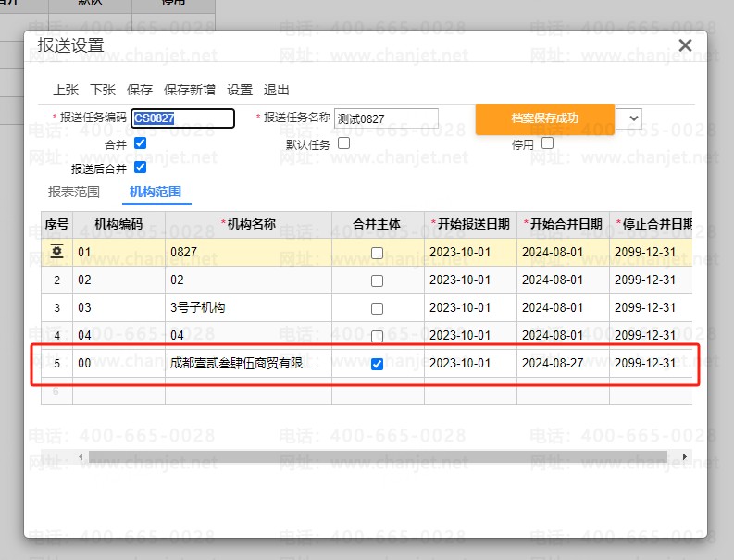Click institution code cell 03

(118, 307)
